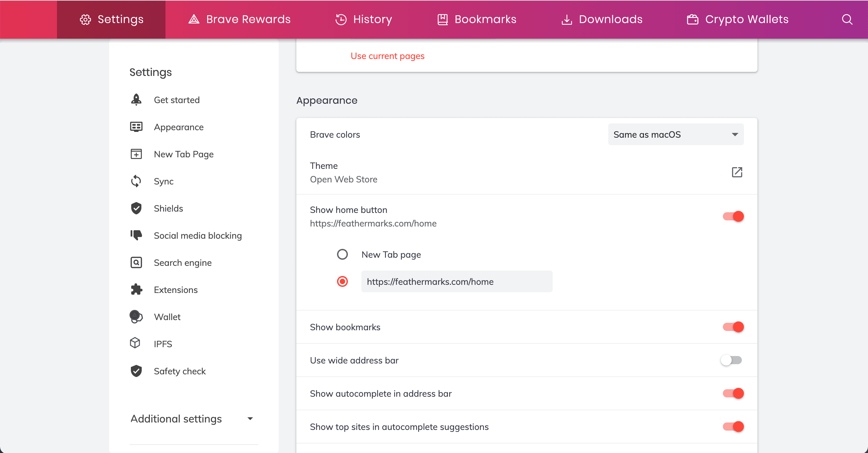Turn off Show bookmarks toggle

tap(733, 327)
